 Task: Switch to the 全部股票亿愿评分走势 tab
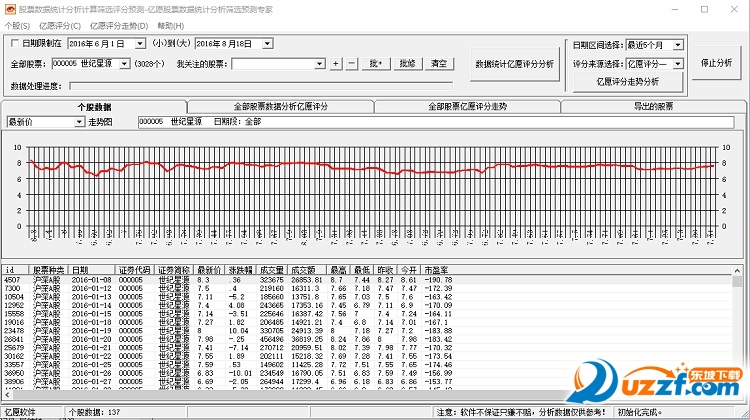pyautogui.click(x=467, y=107)
